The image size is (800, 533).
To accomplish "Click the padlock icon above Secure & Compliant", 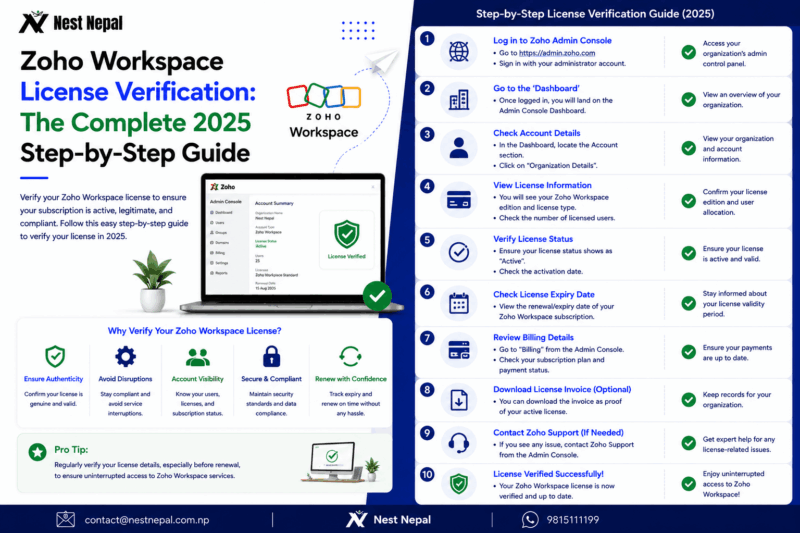I will [271, 356].
